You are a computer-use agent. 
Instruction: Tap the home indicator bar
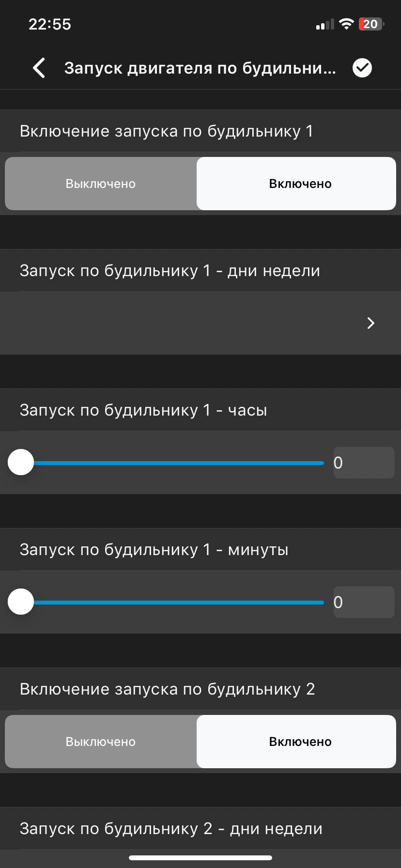click(x=200, y=858)
